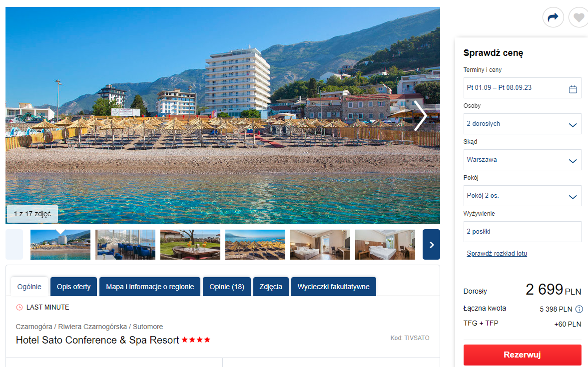Advance thumbnail strip with blue arrow button
588x367 pixels.
point(431,244)
